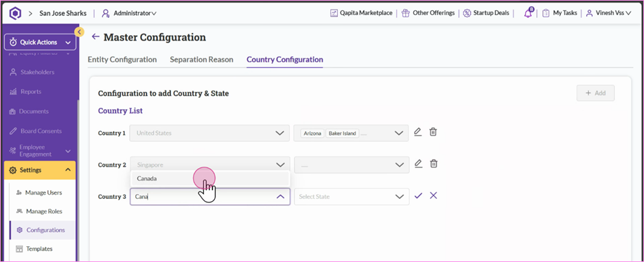Viewport: 644px width, 262px height.
Task: Click the Quick Actions stopwatch icon
Action: click(x=13, y=43)
